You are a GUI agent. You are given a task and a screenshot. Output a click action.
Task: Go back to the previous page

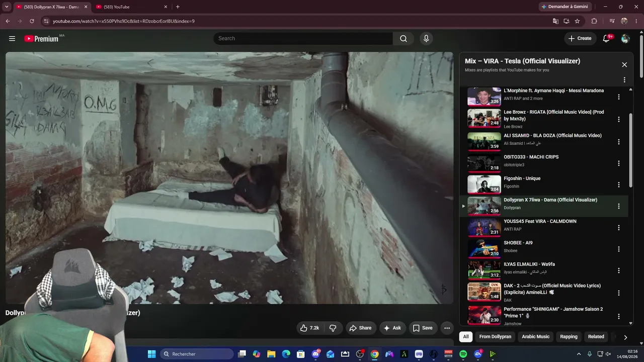coord(8,21)
